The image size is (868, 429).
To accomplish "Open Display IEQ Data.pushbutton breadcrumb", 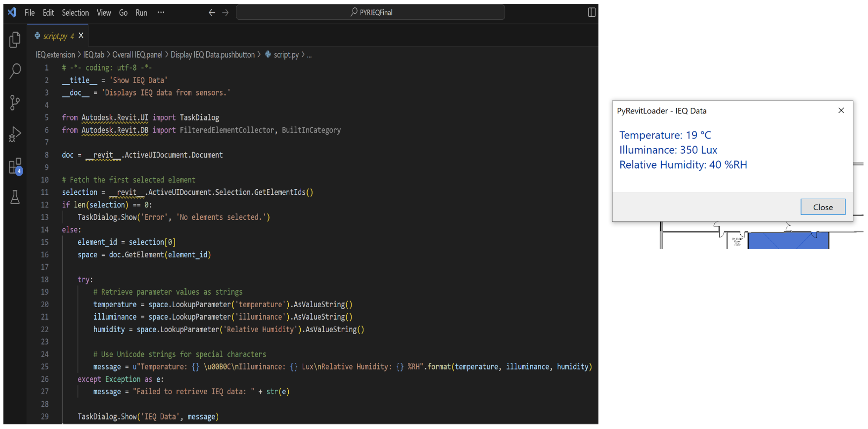I will pos(213,55).
